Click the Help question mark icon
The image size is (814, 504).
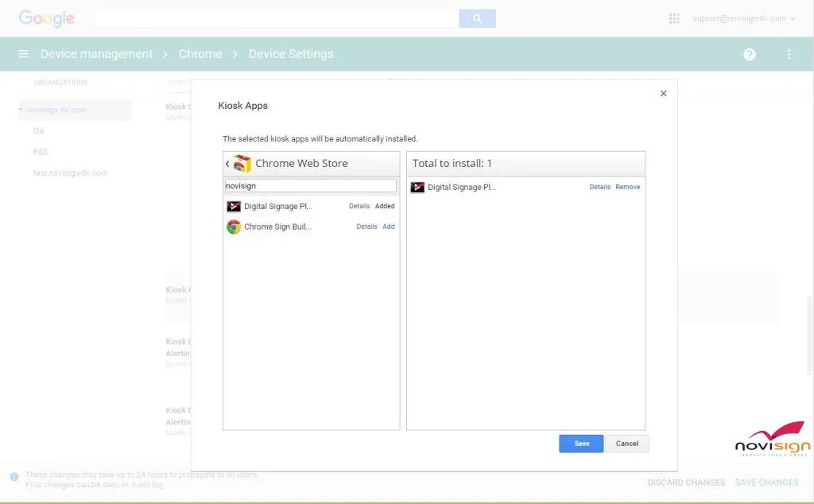click(x=748, y=54)
